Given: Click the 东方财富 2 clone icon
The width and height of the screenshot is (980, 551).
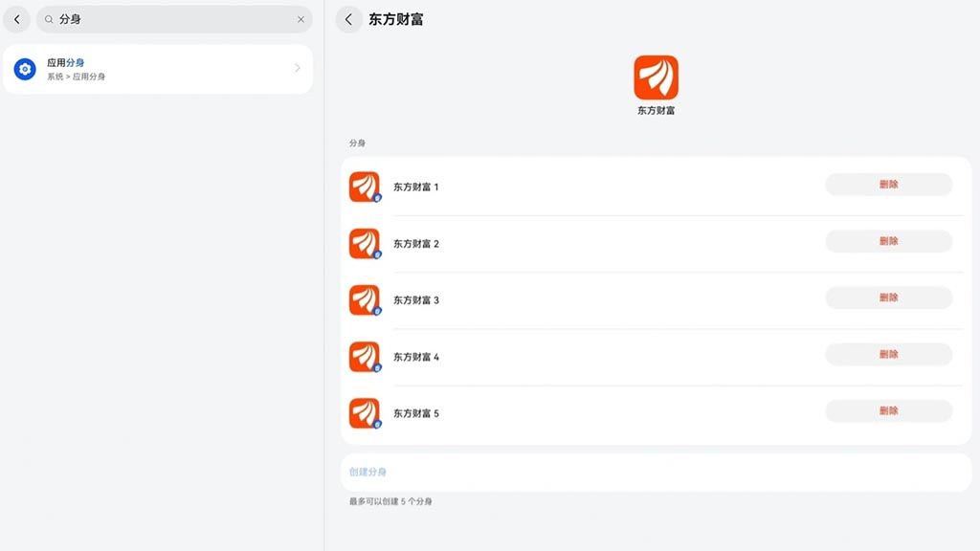Looking at the screenshot, I should click(x=365, y=243).
